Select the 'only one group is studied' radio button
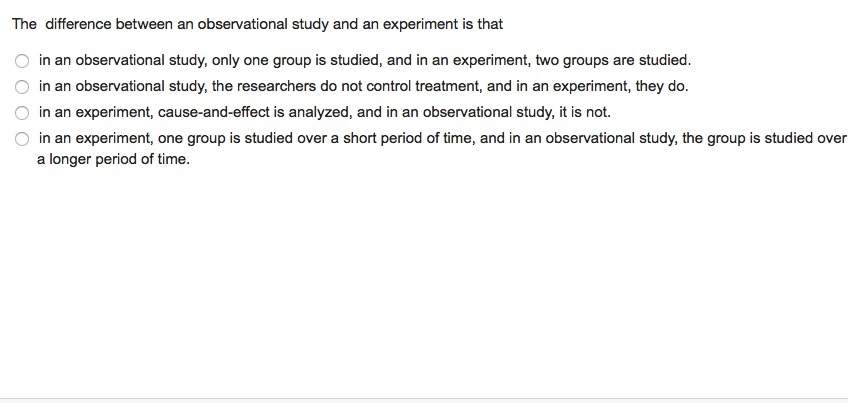This screenshot has width=848, height=403. point(22,61)
